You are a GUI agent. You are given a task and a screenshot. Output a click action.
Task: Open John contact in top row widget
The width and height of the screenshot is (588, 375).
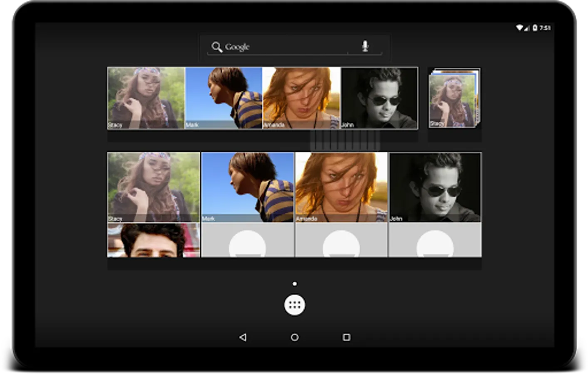(x=380, y=98)
